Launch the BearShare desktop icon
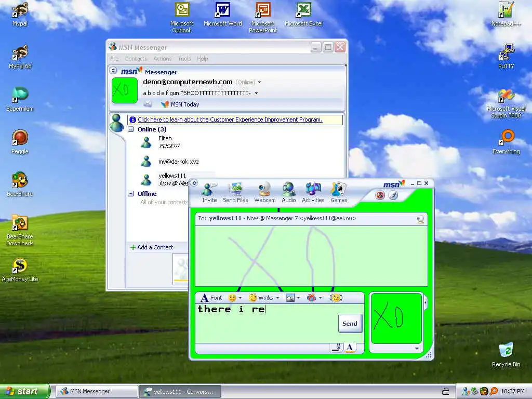 tap(20, 184)
